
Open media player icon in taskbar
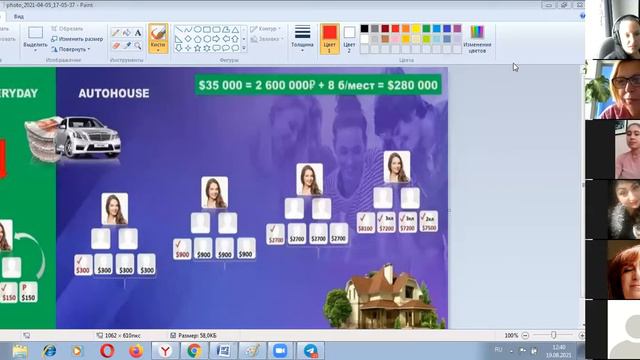point(77,351)
